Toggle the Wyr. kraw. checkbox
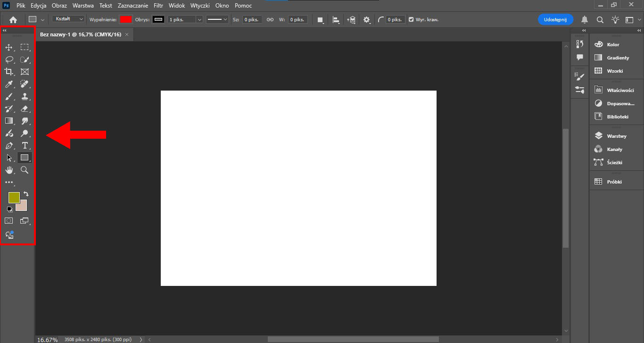 point(411,19)
